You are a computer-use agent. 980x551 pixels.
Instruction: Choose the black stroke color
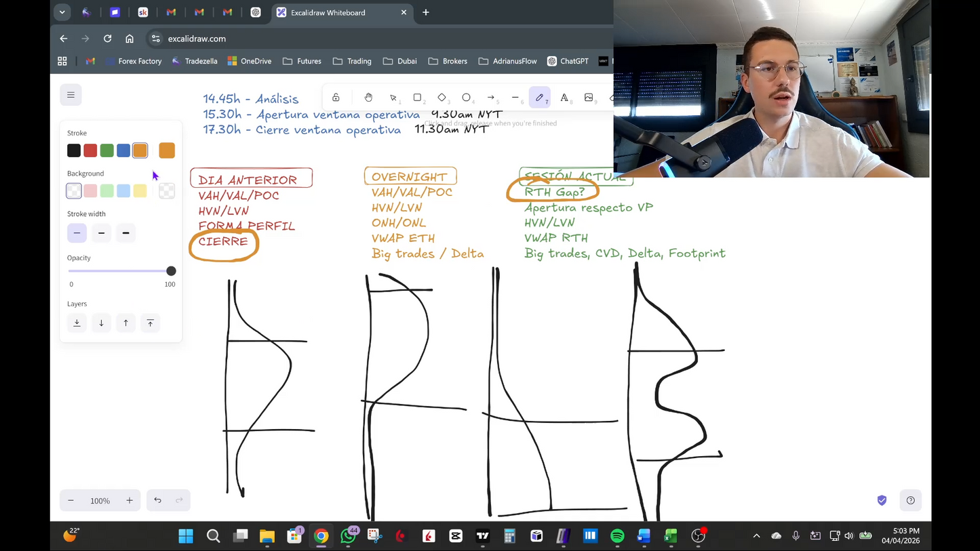point(74,150)
